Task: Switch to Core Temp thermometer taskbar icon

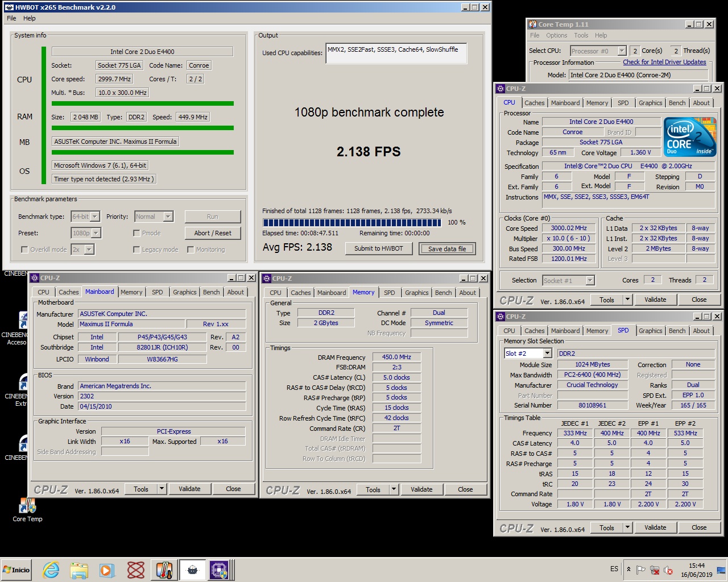Action: (x=164, y=569)
